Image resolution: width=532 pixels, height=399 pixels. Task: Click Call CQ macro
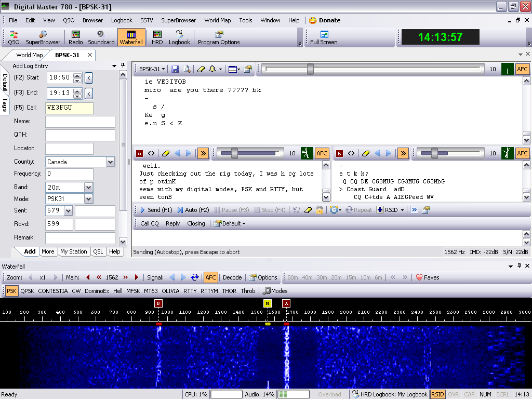pos(149,223)
